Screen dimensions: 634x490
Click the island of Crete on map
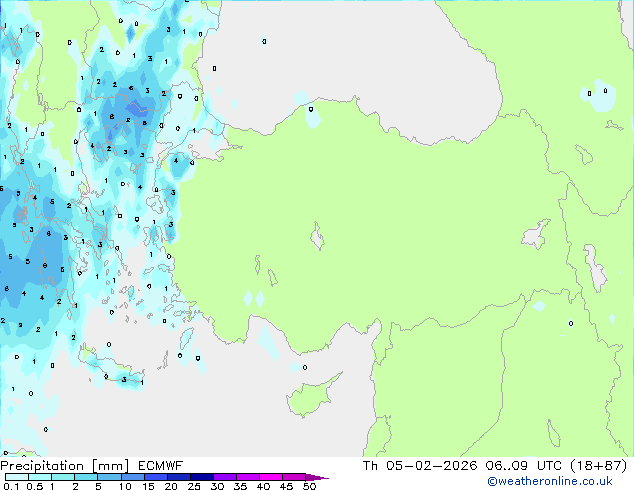tap(111, 367)
